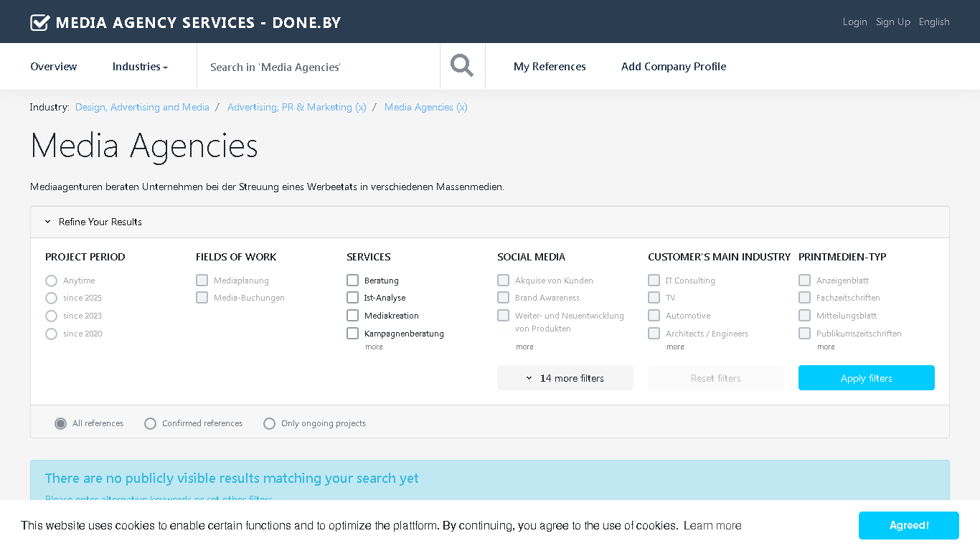Check the Mitteilungsblatt checkbox
980x551 pixels.
tap(804, 315)
